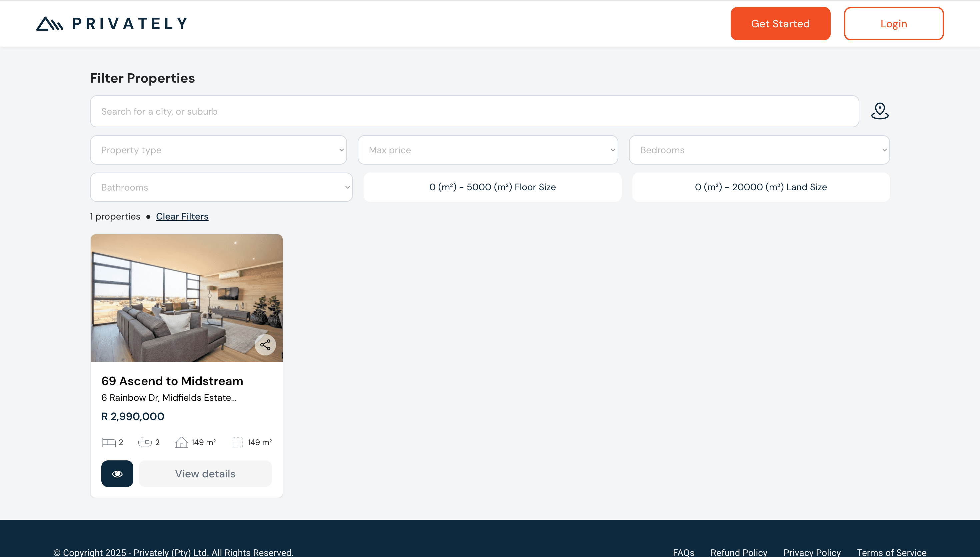Click the Get Started button
Image resolution: width=980 pixels, height=557 pixels.
(780, 24)
